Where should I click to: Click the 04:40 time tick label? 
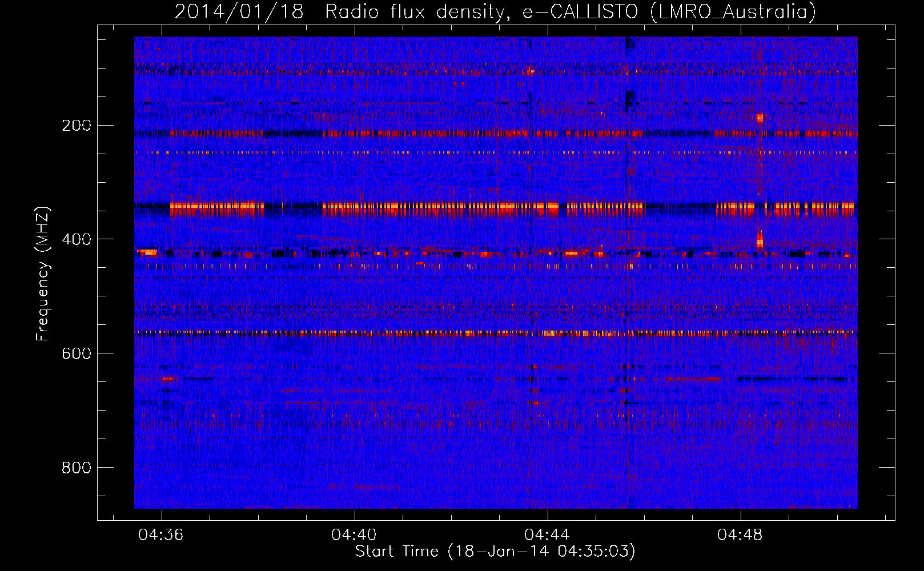click(354, 535)
